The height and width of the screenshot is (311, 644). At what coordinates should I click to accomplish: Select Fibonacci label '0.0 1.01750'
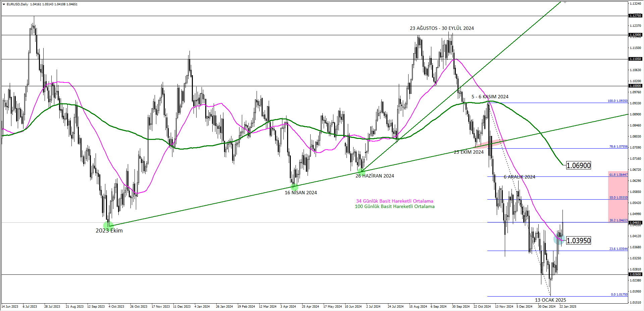[x=619, y=295]
